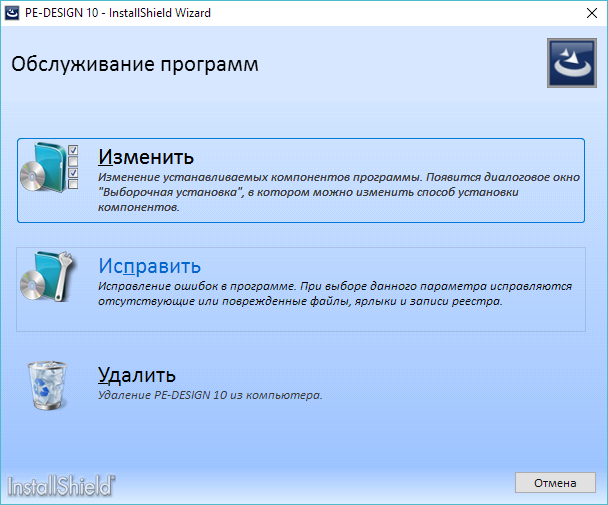Click the Изменить software box icon
The width and height of the screenshot is (608, 505).
click(x=49, y=168)
